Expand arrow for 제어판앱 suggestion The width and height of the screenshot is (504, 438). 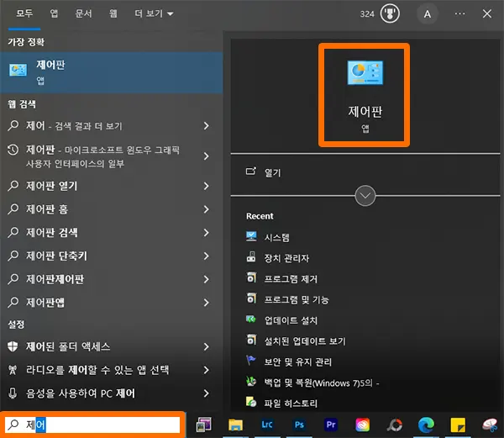[x=207, y=303]
